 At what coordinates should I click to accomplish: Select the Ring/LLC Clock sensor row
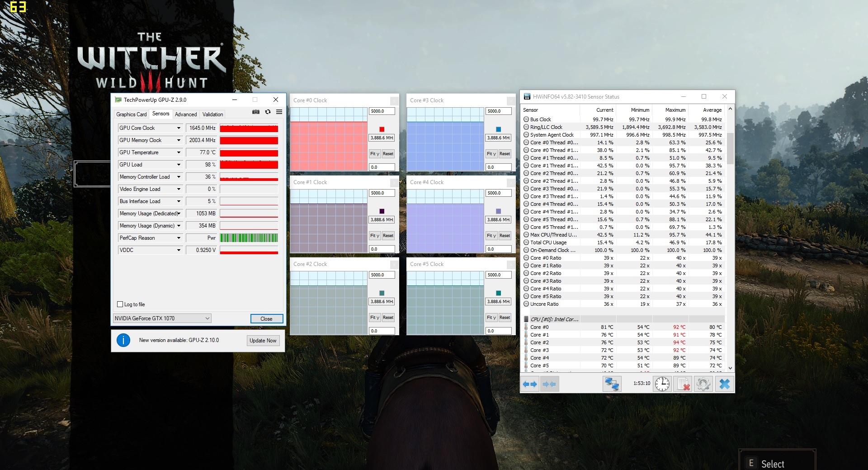click(x=623, y=127)
